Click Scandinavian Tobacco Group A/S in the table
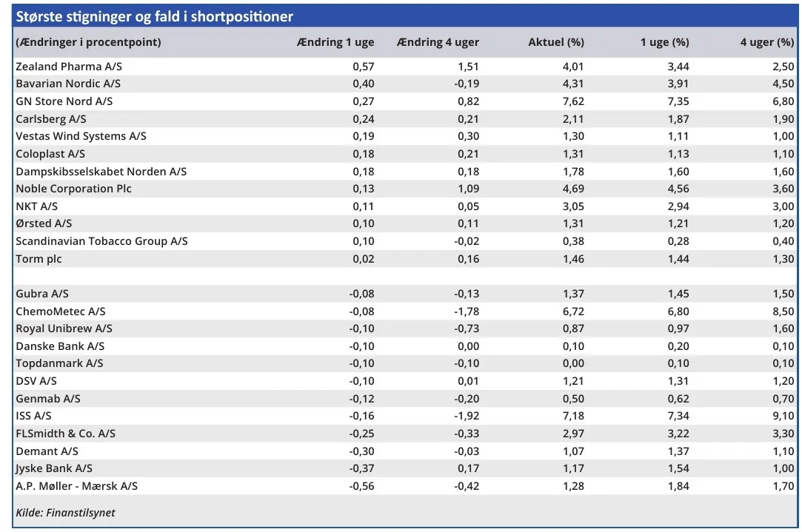Viewport: 802px width, 532px height. tap(101, 241)
